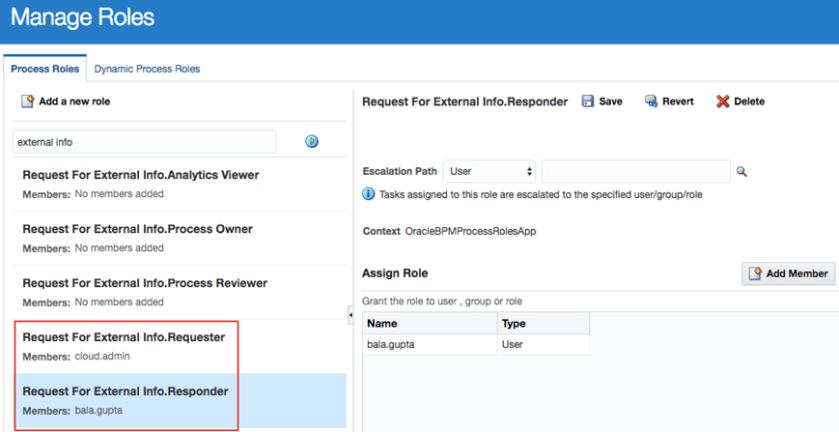Select Request For External Info.Requester role

pos(123,337)
